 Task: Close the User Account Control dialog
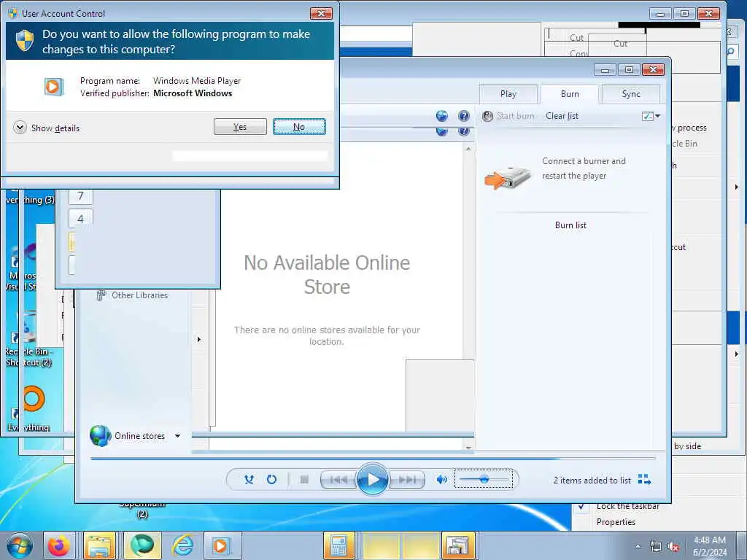pyautogui.click(x=321, y=13)
